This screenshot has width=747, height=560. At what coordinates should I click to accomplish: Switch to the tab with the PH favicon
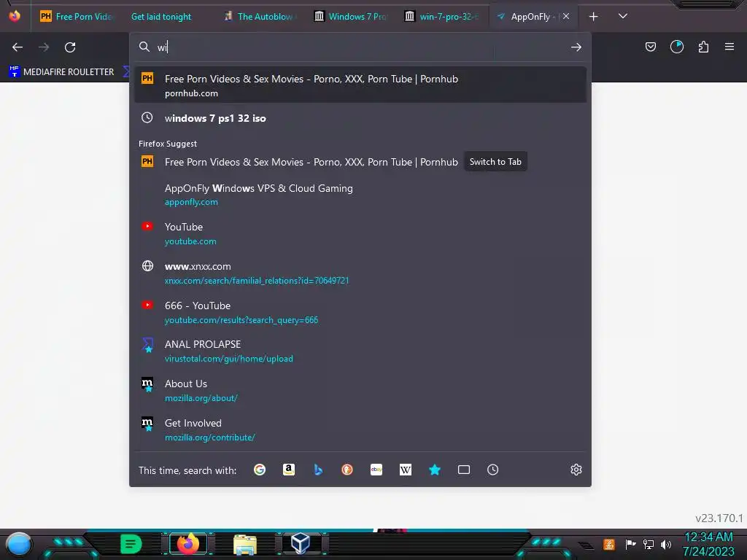point(76,17)
